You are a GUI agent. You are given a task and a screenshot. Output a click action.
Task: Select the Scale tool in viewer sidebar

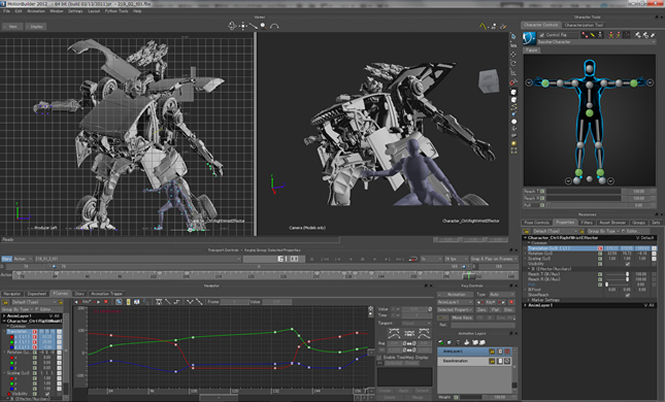coord(513,72)
